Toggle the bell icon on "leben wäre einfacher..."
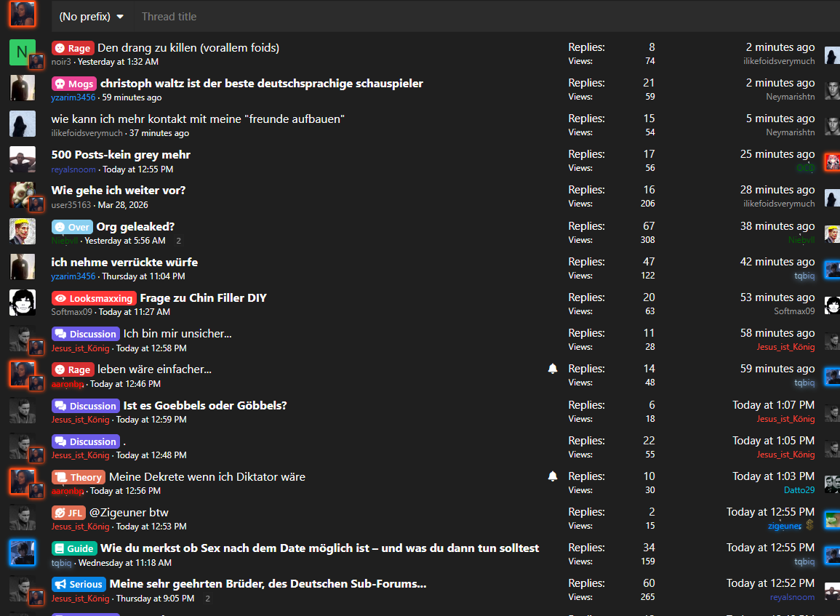This screenshot has height=616, width=840. (553, 369)
